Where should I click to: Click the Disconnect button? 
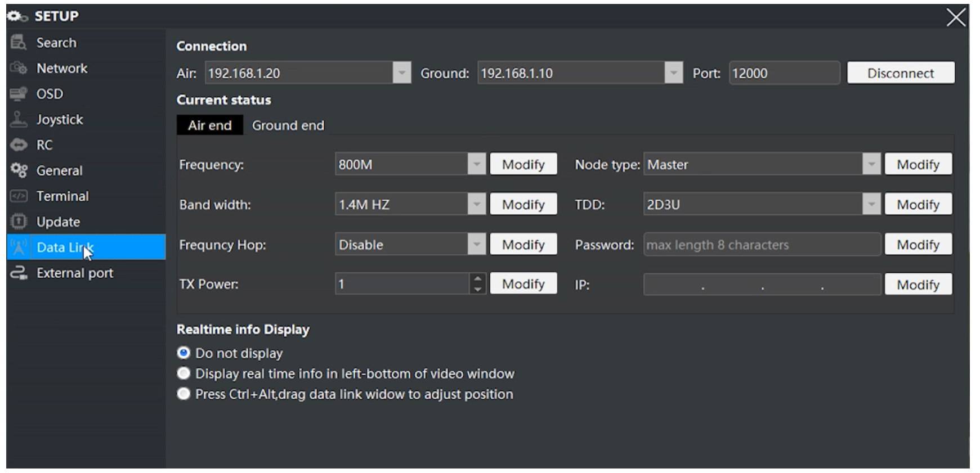pyautogui.click(x=900, y=73)
